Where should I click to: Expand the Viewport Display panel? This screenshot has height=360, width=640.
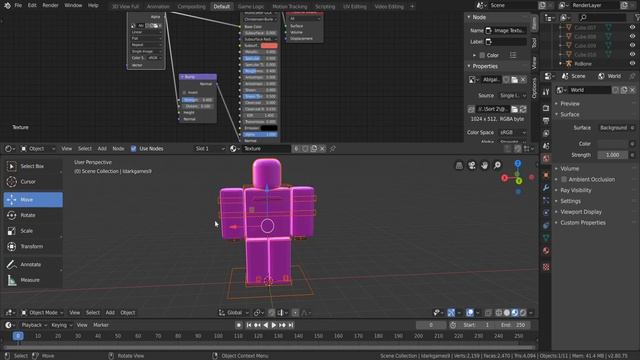point(580,212)
